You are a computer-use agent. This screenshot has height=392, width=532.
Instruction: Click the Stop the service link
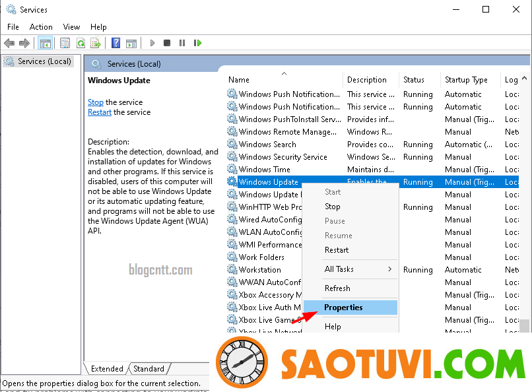(x=96, y=102)
